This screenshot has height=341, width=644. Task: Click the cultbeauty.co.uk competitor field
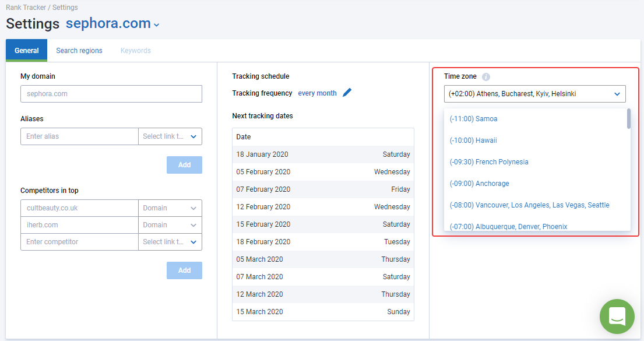point(79,208)
